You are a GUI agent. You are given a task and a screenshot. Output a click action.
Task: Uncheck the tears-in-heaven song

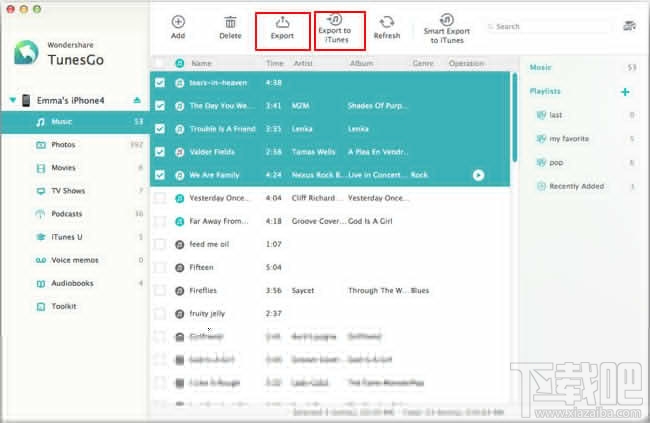pos(160,83)
